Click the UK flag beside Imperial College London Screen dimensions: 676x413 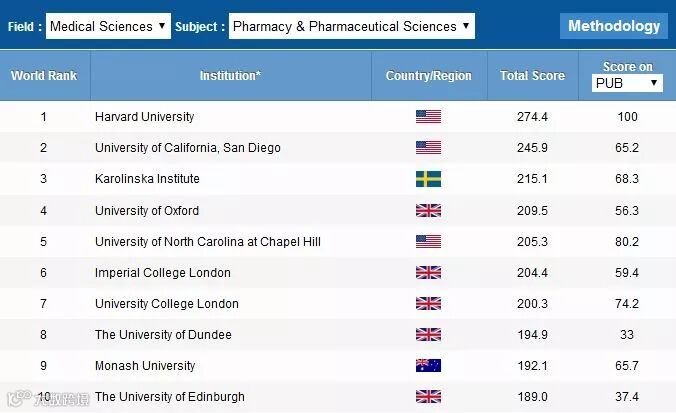click(x=428, y=273)
